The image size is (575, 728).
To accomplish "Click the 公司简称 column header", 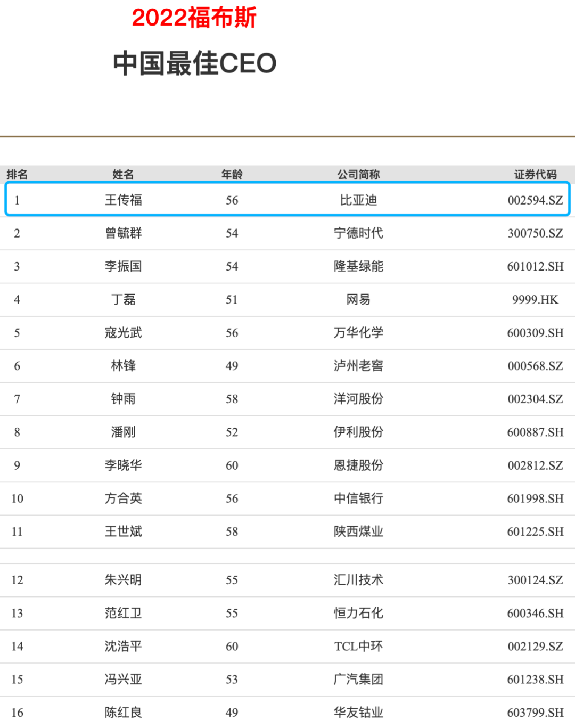I will [x=358, y=174].
